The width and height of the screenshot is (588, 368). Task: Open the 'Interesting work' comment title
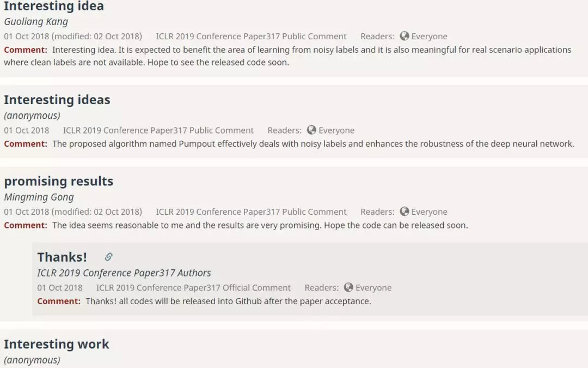pyautogui.click(x=57, y=344)
